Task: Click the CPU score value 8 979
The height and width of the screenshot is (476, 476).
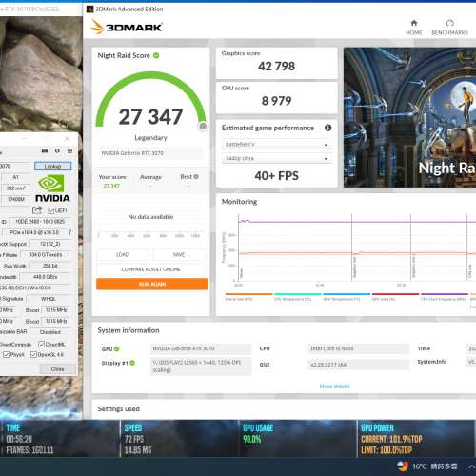Action: tap(276, 101)
